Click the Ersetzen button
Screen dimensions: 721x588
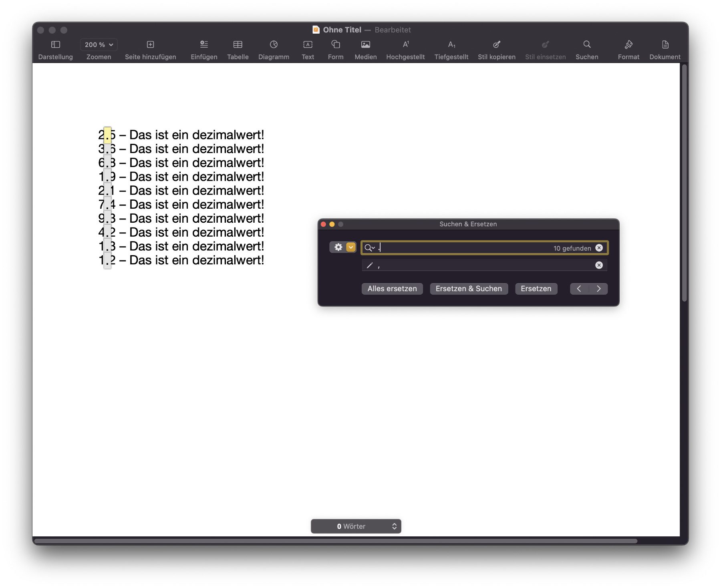pyautogui.click(x=536, y=289)
